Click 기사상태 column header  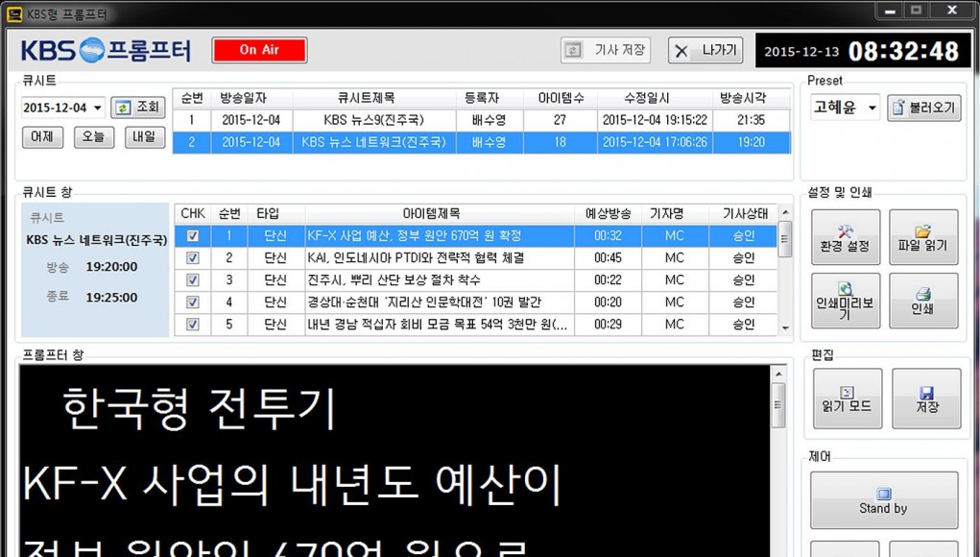pos(743,214)
